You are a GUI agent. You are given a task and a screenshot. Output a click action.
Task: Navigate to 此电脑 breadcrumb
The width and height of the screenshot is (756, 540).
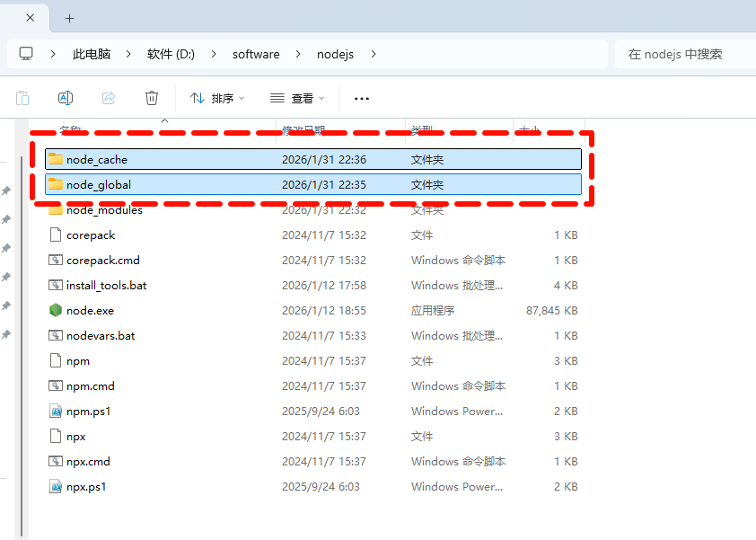[x=92, y=54]
